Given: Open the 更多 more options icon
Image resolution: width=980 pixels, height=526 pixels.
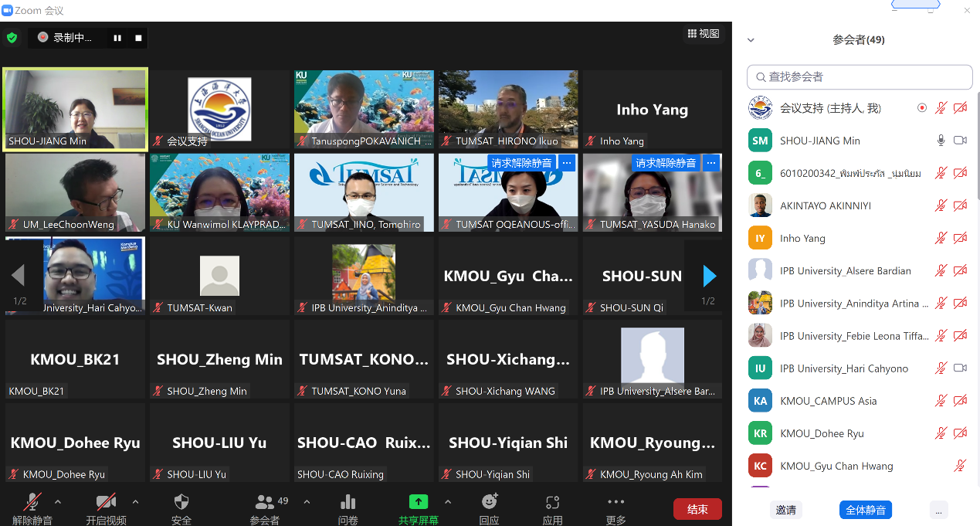Looking at the screenshot, I should (615, 503).
